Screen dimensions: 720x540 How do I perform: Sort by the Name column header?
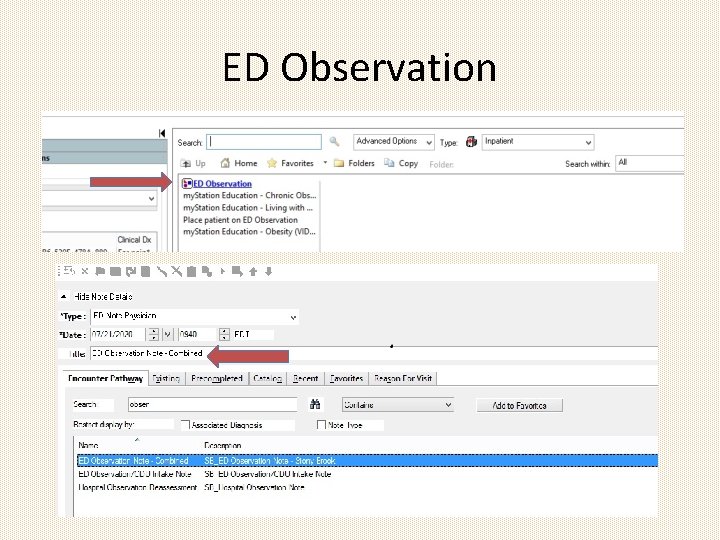point(88,445)
